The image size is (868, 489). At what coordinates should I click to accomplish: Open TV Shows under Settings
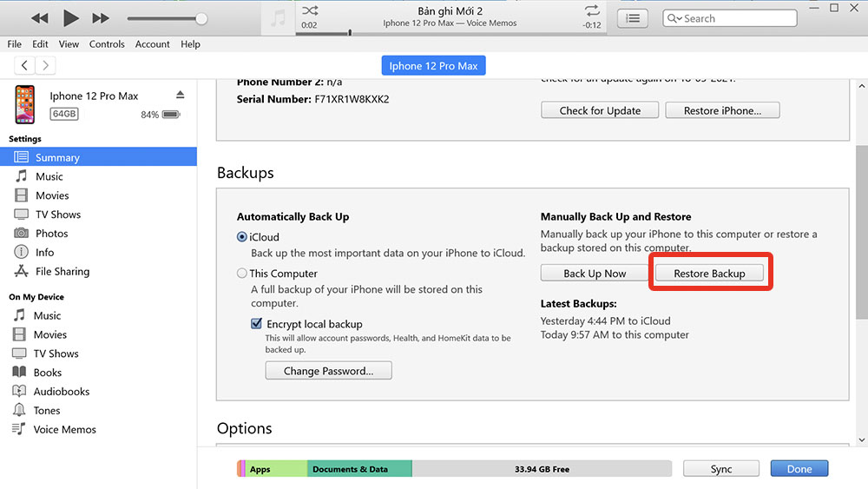(99, 215)
